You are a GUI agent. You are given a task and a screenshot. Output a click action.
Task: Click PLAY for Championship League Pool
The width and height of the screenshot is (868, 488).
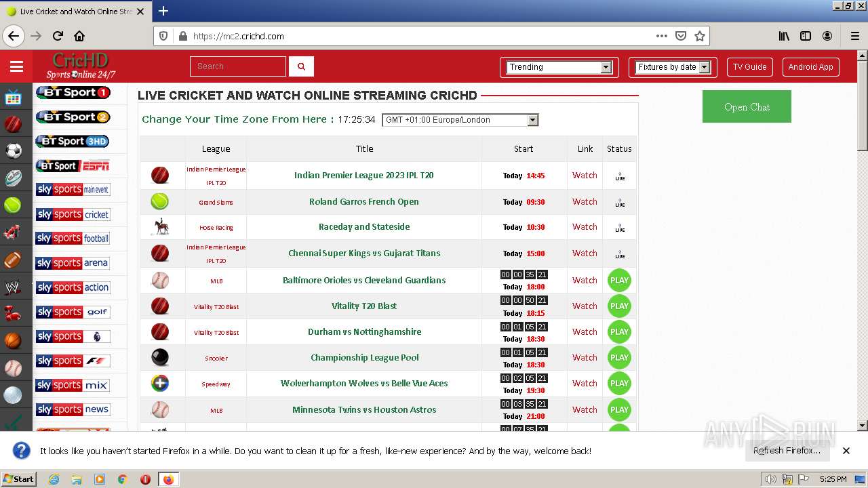[x=619, y=357]
